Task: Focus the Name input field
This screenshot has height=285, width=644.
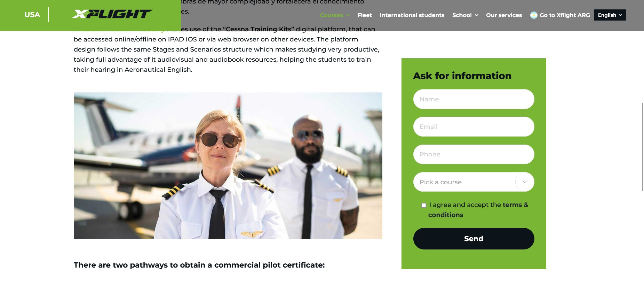Action: (474, 99)
